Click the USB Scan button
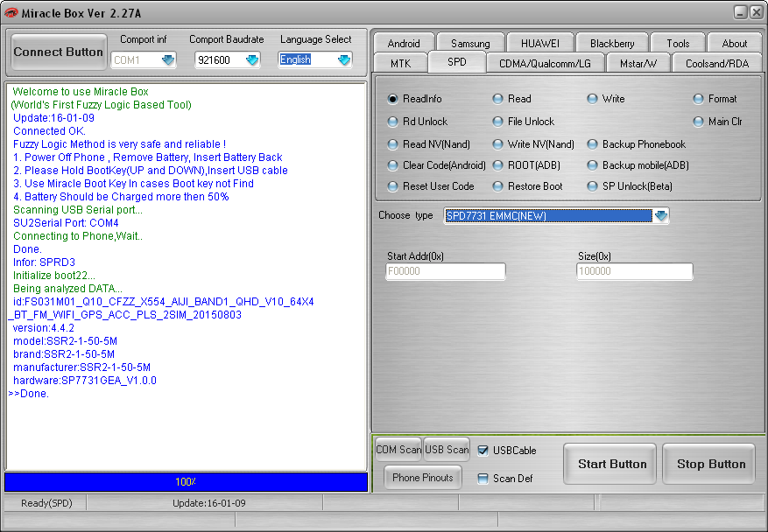 [x=447, y=449]
